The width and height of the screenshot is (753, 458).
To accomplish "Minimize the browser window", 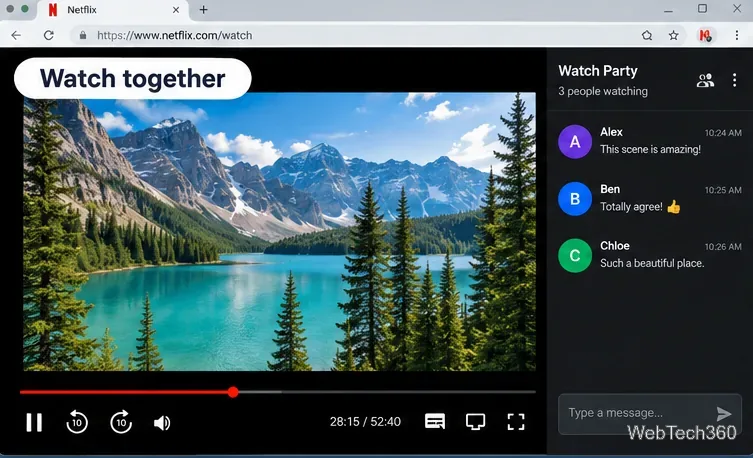I will point(668,10).
